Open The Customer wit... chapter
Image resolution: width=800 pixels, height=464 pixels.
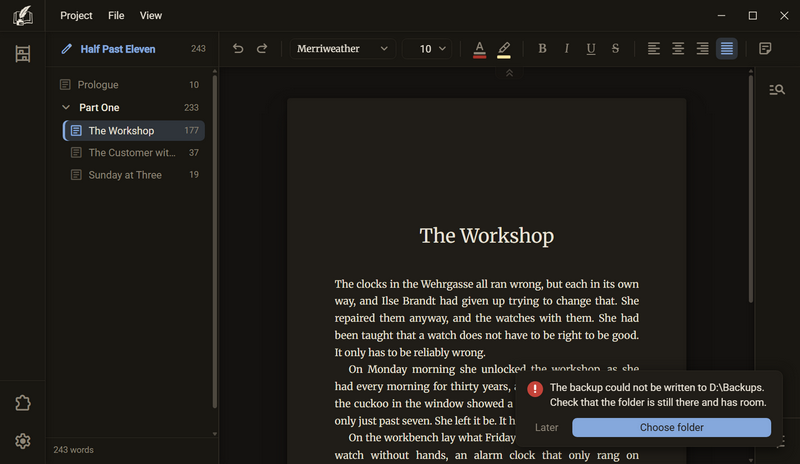(134, 153)
